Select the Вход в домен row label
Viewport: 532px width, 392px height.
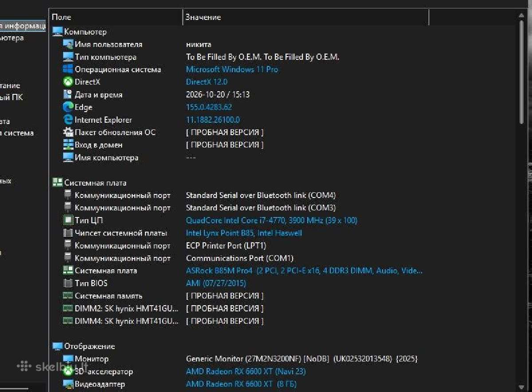98,145
